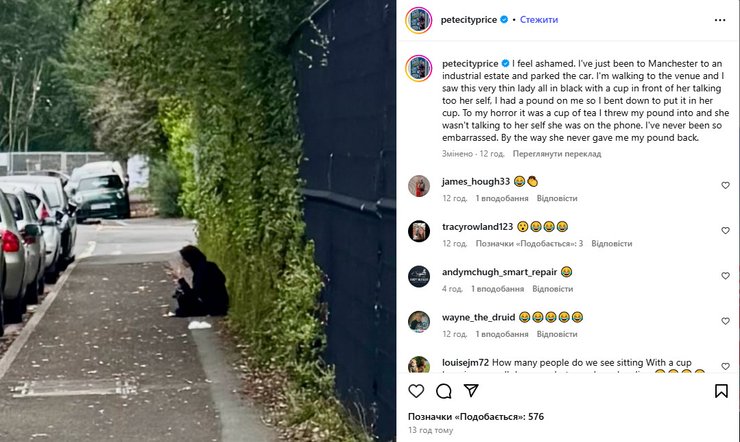Click Стежити to follow petecityprice
The width and height of the screenshot is (740, 442).
click(538, 20)
